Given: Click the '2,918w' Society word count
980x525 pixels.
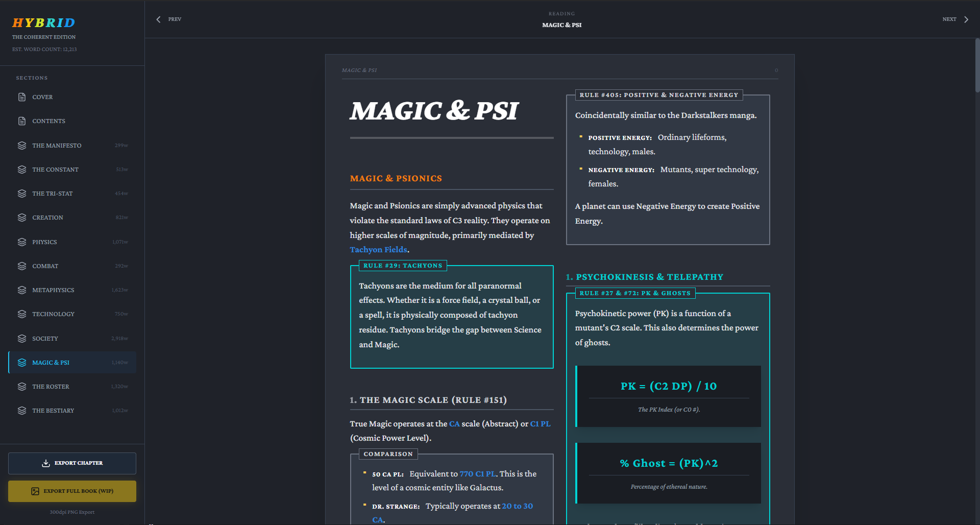Looking at the screenshot, I should coord(119,339).
